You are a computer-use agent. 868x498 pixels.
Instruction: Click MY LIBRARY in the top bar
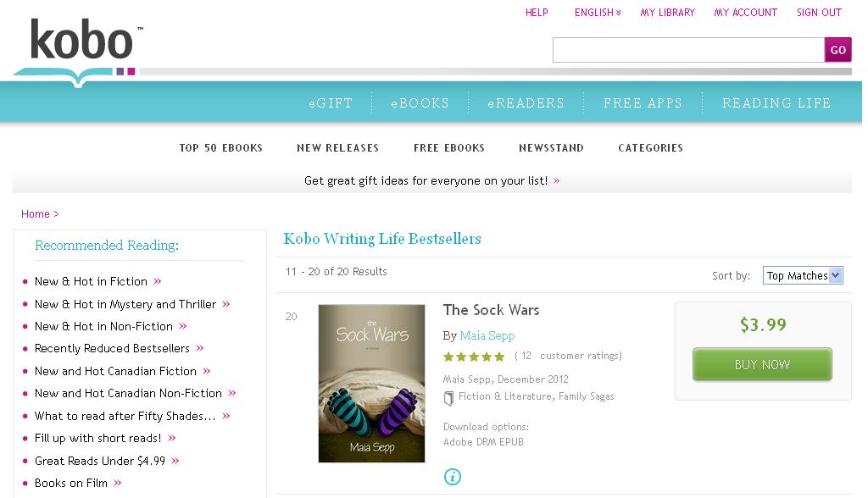pos(667,13)
